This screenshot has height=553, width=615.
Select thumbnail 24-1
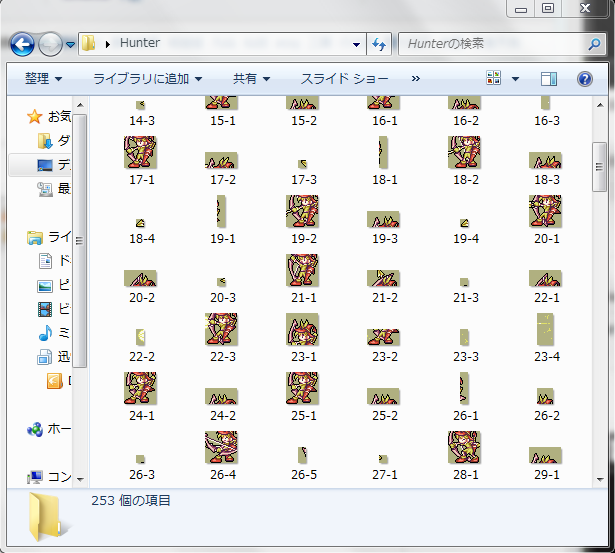pyautogui.click(x=140, y=388)
